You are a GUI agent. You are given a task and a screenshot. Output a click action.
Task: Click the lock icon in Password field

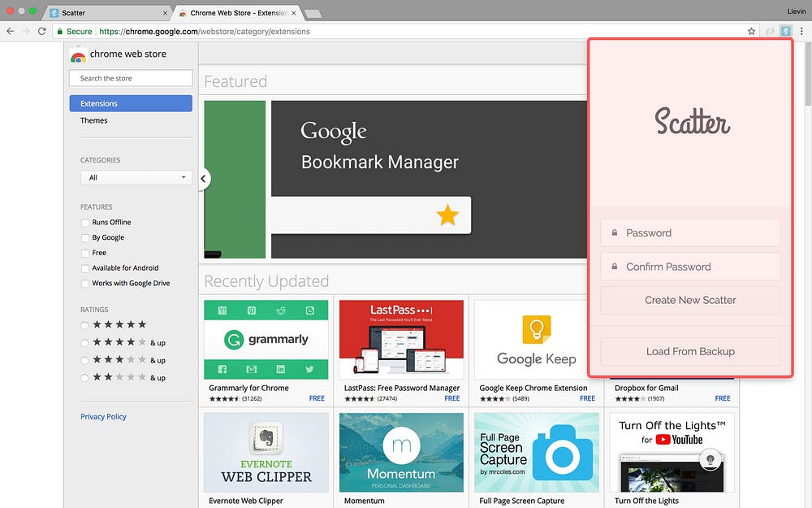[614, 232]
